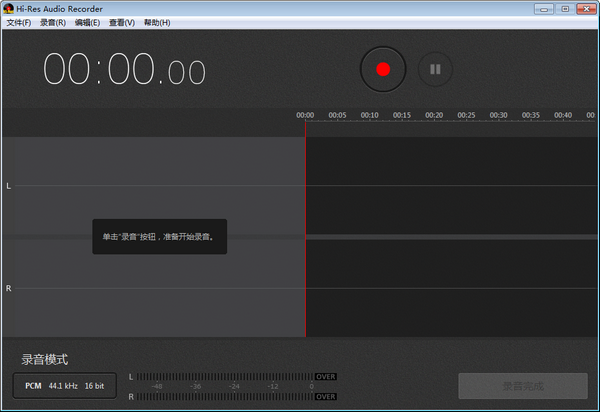Open the 查看(V) menu
The image size is (600, 412).
click(x=122, y=22)
